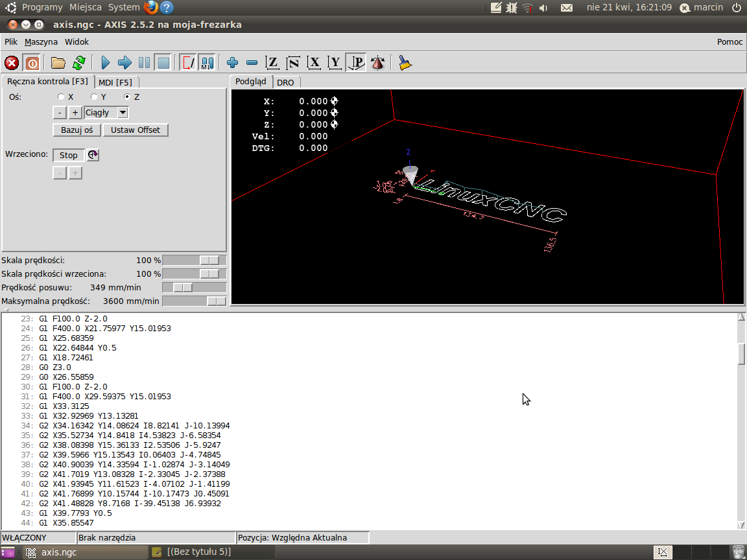Decrease spindle speed minus button
This screenshot has width=747, height=560.
pos(60,173)
